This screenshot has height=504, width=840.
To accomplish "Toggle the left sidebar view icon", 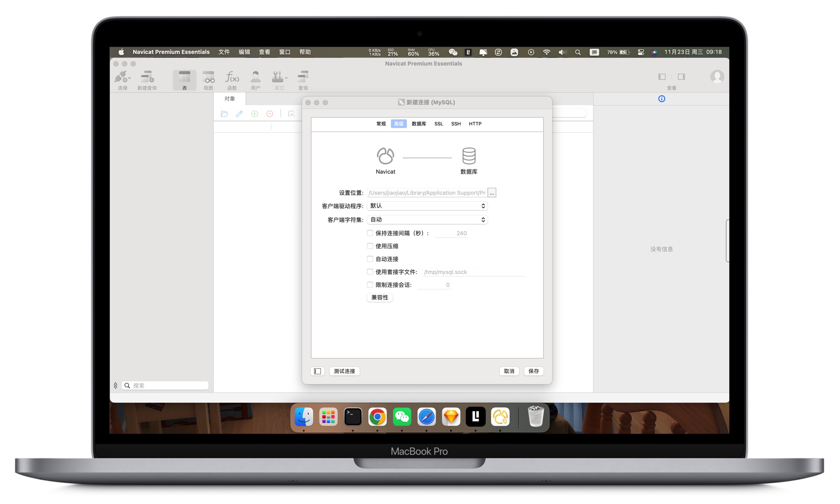I will pyautogui.click(x=662, y=77).
